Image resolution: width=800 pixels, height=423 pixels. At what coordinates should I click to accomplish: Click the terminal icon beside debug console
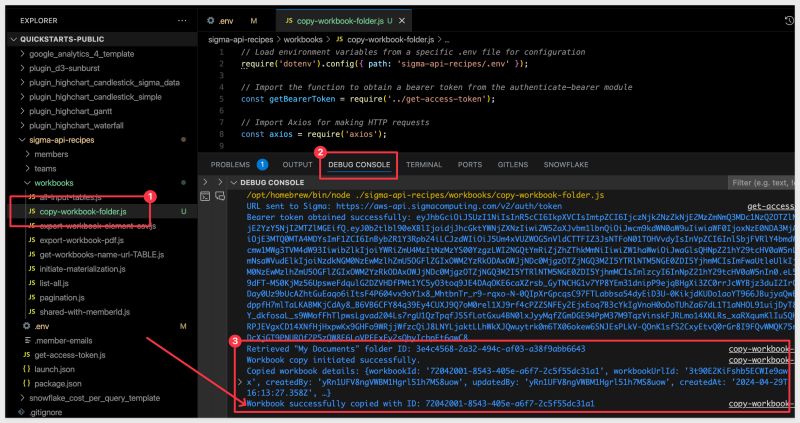[205, 196]
